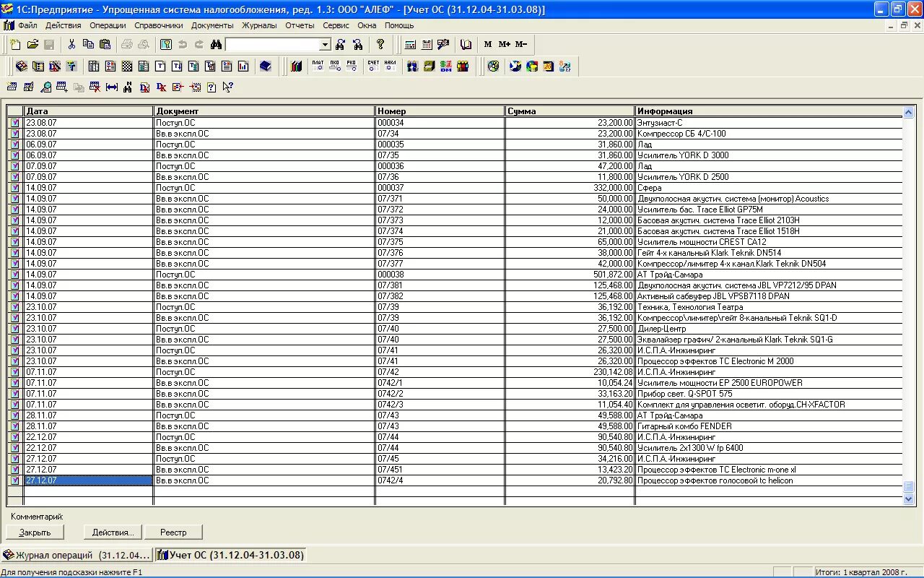Open the Документы menu
This screenshot has width=924, height=578.
point(212,25)
